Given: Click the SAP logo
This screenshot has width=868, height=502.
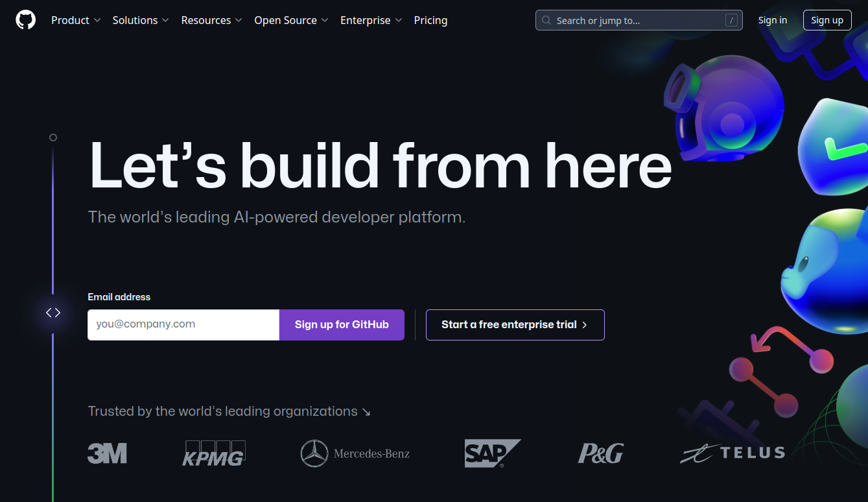Looking at the screenshot, I should tap(493, 453).
